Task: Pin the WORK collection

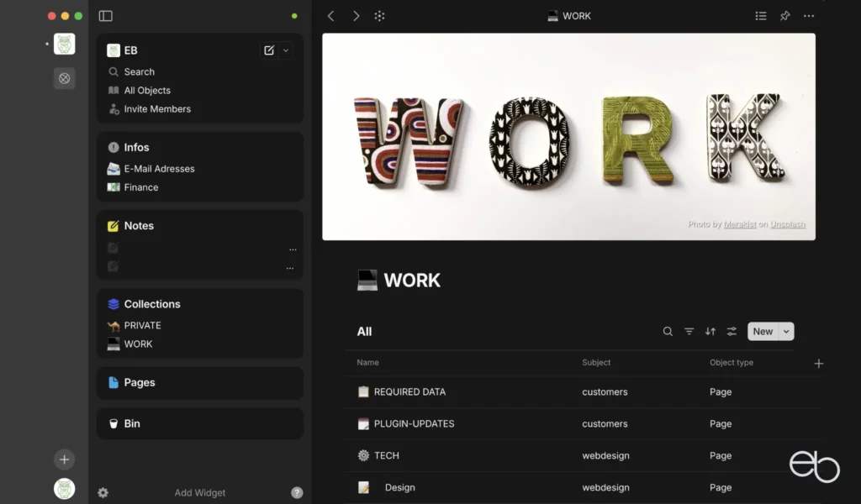Action: coord(784,16)
